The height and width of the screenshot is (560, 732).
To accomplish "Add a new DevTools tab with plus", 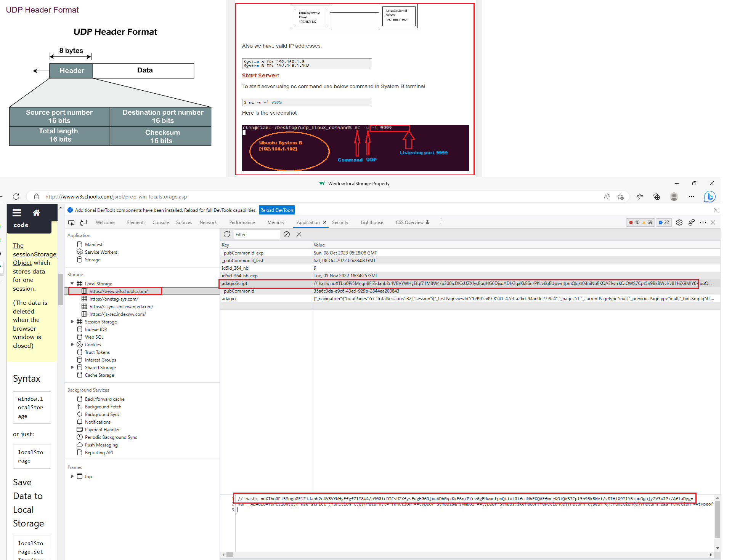I will coord(442,222).
